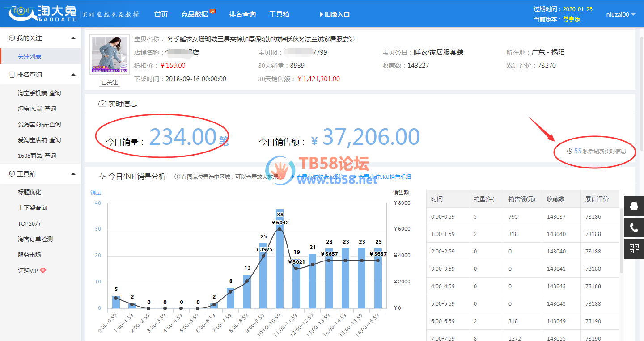The image size is (644, 341).
Task: Open the niuzai00 account dropdown
Action: (621, 14)
